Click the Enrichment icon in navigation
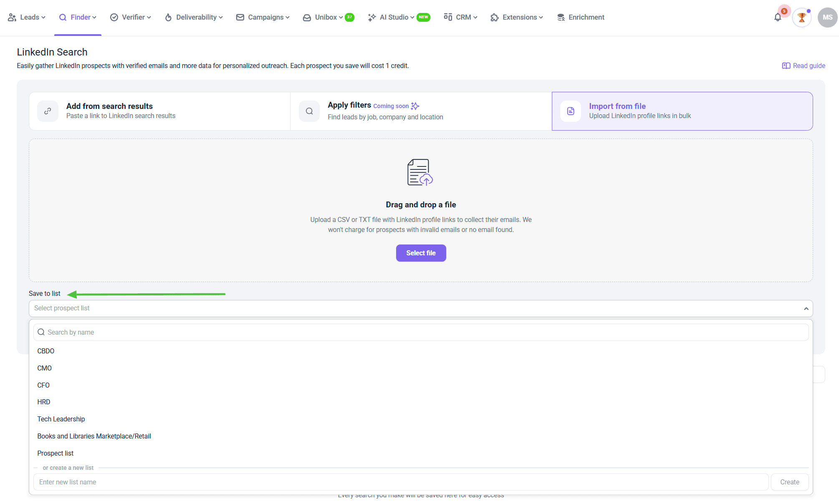The height and width of the screenshot is (504, 839). pyautogui.click(x=561, y=18)
